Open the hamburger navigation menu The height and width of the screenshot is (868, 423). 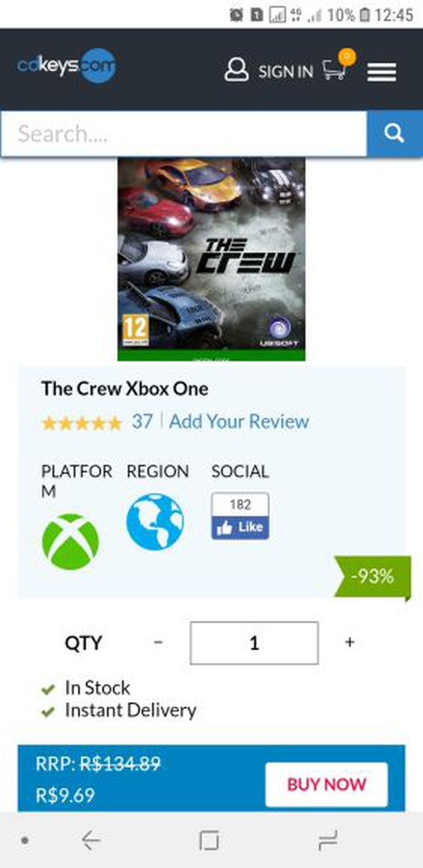(x=382, y=72)
